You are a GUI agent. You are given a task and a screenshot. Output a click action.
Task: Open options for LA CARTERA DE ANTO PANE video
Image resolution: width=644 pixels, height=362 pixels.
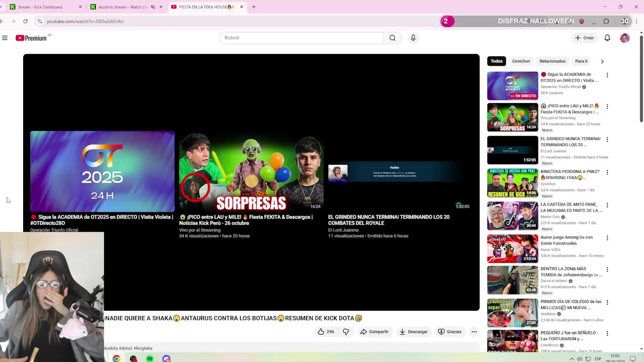tap(607, 205)
